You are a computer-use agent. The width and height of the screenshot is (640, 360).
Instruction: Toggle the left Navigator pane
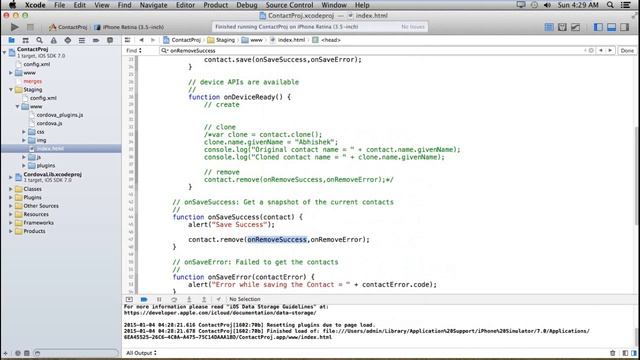[598, 27]
